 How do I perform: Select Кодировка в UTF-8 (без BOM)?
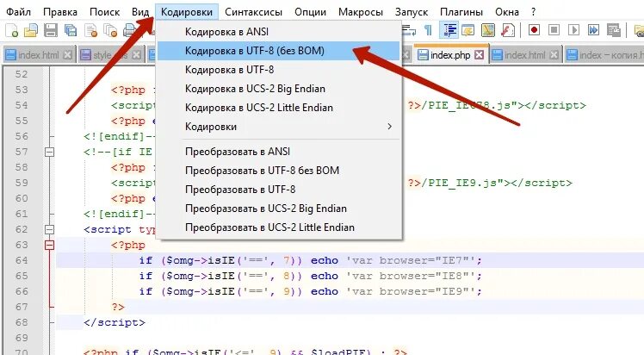click(x=278, y=51)
